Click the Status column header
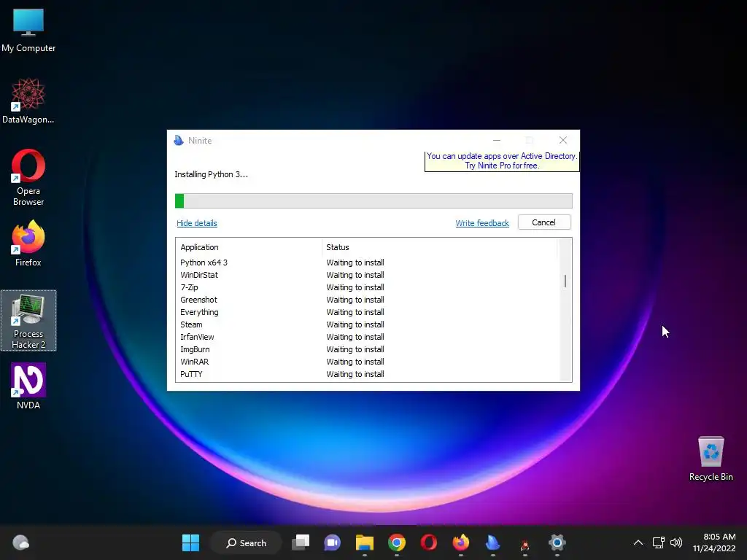The image size is (747, 560). tap(439, 247)
